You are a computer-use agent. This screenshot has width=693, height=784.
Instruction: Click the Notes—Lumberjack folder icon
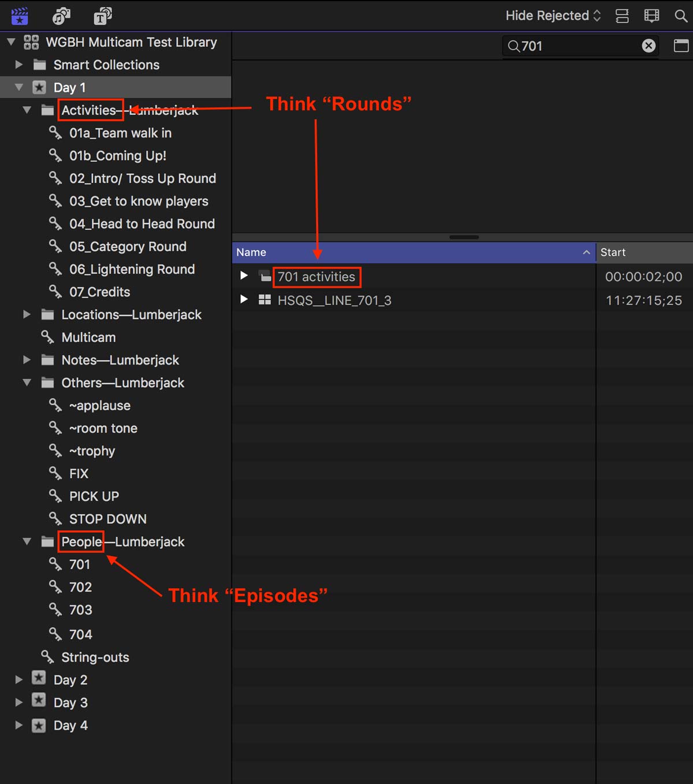tap(48, 359)
